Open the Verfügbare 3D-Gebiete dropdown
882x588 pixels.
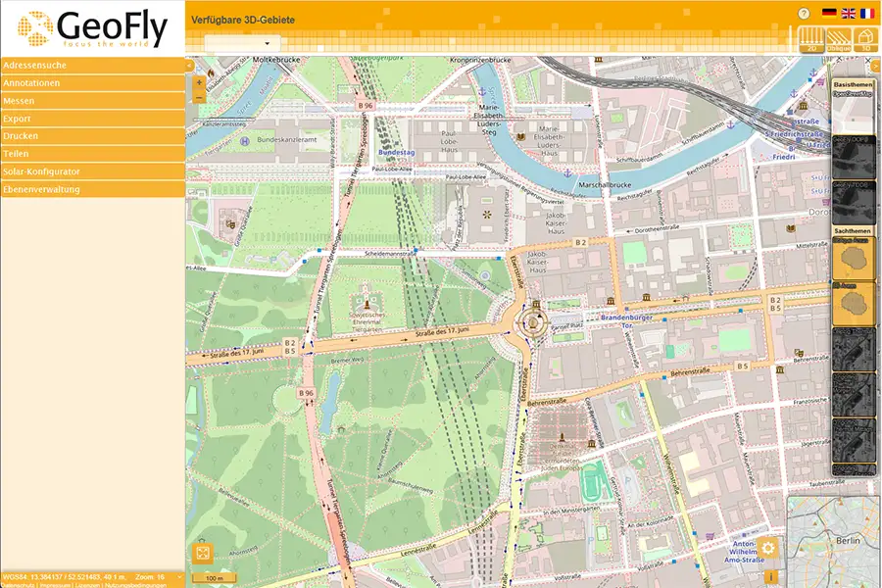tap(243, 44)
